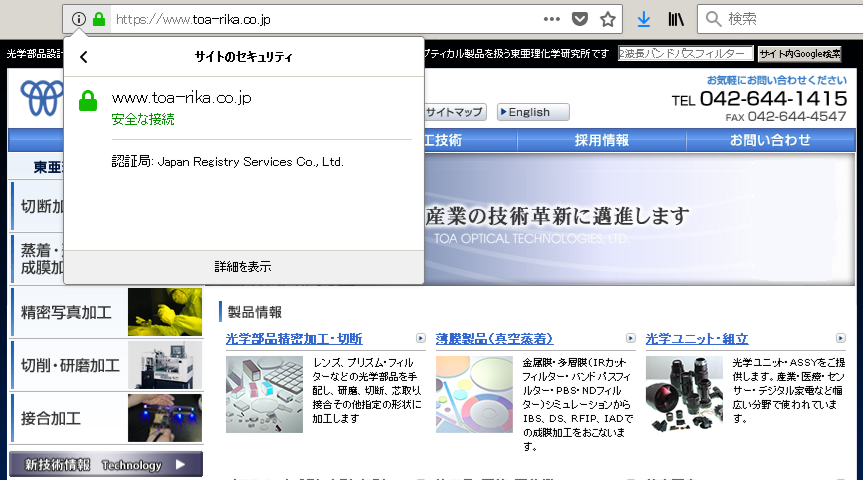Click お気軽にお問い合わせください text

(777, 80)
